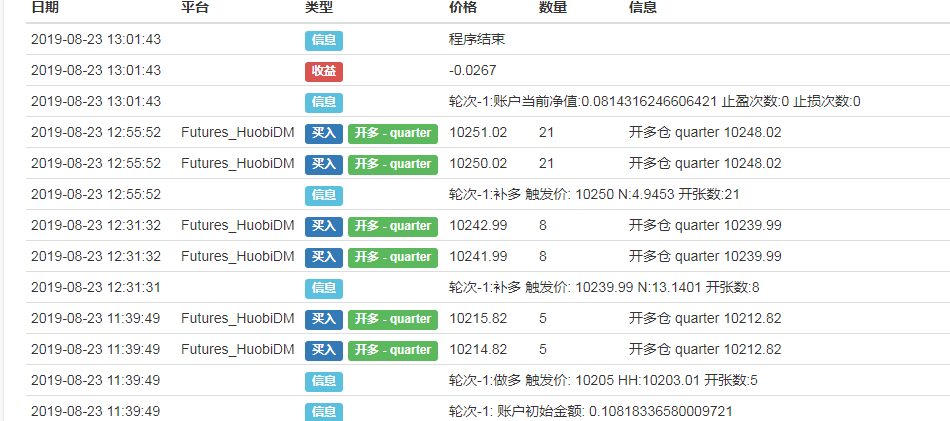
Task: Select the 账户当前净值 log message
Action: pyautogui.click(x=654, y=102)
